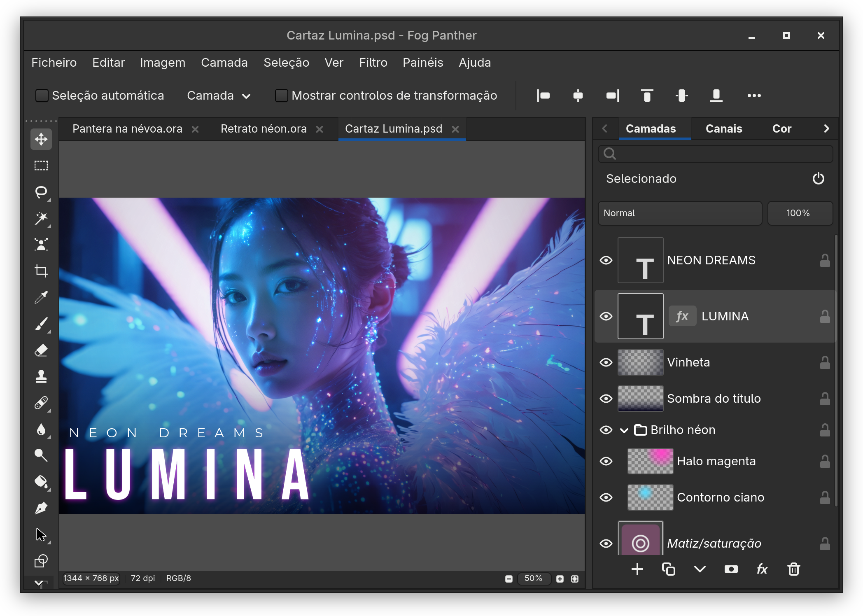Open the Normal blend mode dropdown
863x616 pixels.
680,213
